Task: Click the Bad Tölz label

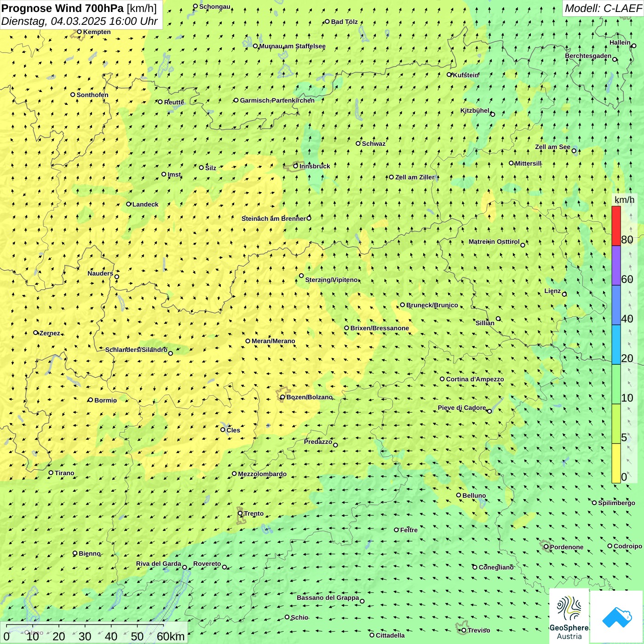Action: 344,22
